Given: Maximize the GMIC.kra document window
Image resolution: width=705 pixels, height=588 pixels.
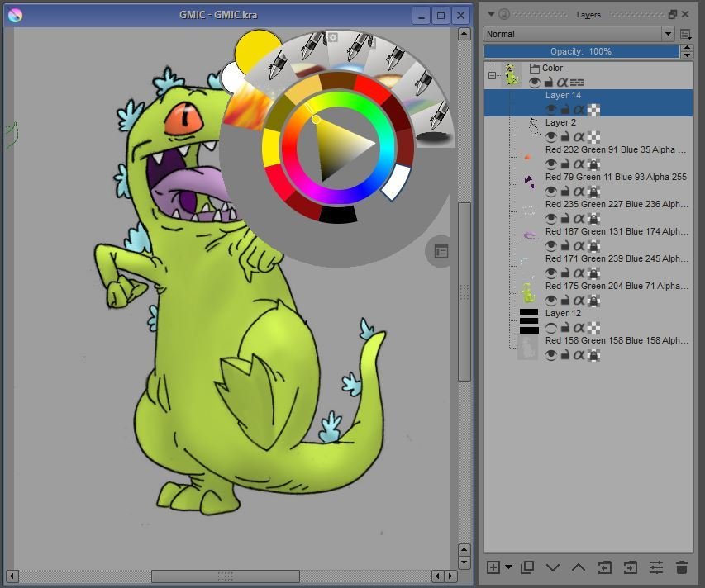Looking at the screenshot, I should coord(441,16).
